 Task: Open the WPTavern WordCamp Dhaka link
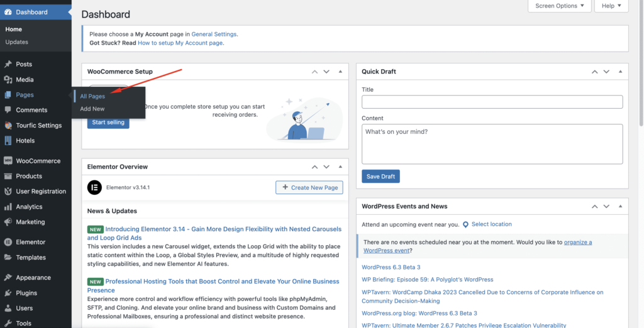[482, 297]
